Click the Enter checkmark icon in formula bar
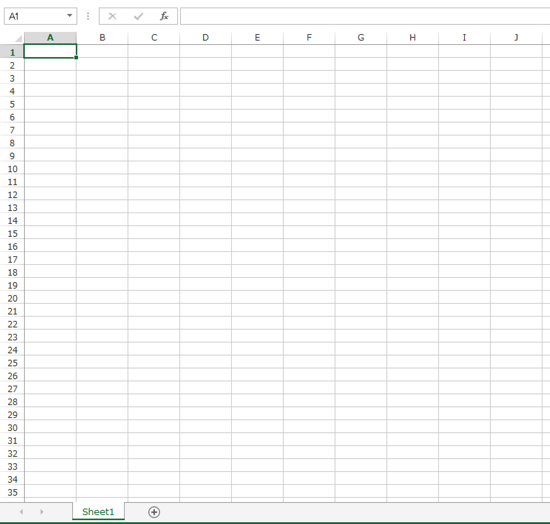The height and width of the screenshot is (524, 550). (139, 16)
